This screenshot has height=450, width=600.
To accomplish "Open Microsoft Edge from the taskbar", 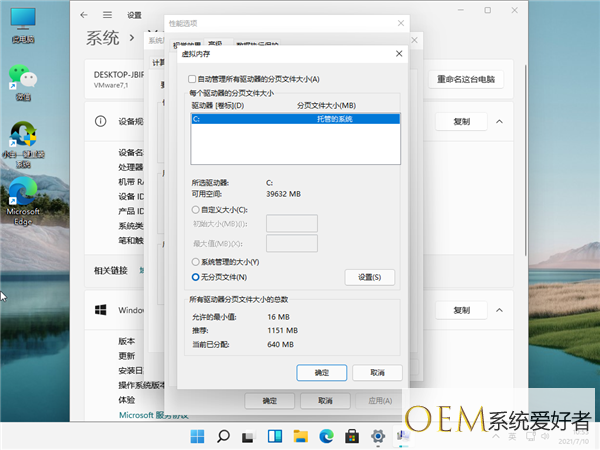I will 326,437.
